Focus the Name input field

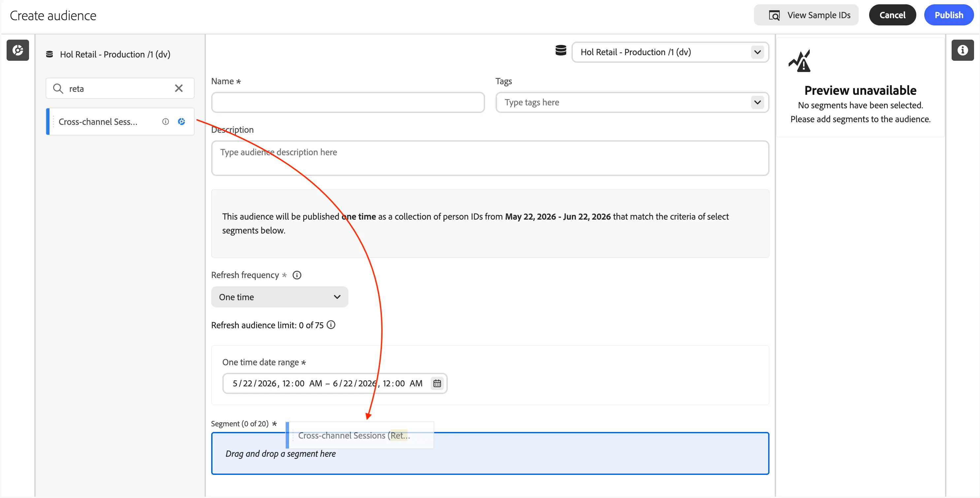pyautogui.click(x=348, y=102)
